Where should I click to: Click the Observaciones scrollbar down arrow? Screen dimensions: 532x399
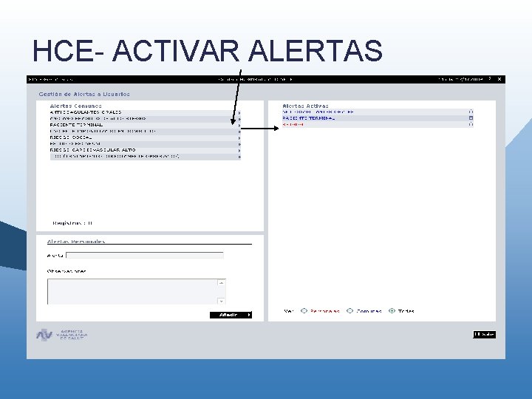click(221, 301)
